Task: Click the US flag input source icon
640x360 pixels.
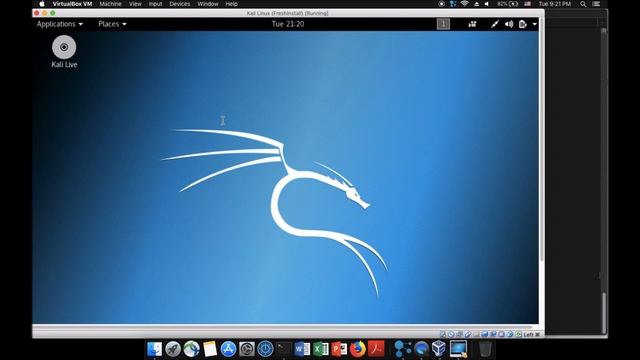Action: [x=527, y=4]
